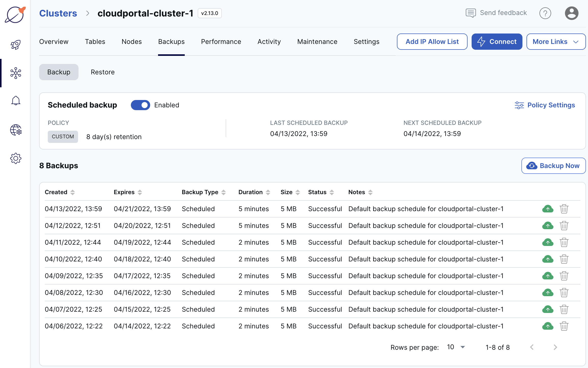Go to the next page of backups

[x=555, y=347]
